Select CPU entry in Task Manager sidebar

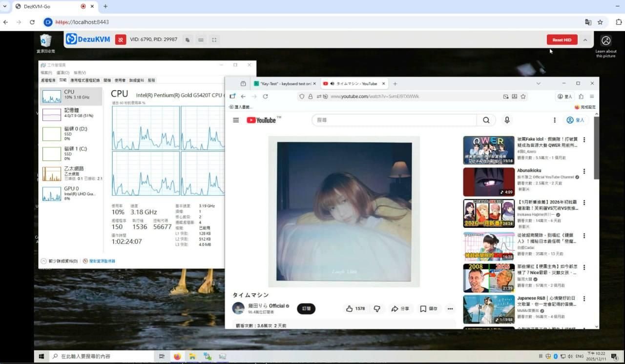[x=71, y=96]
